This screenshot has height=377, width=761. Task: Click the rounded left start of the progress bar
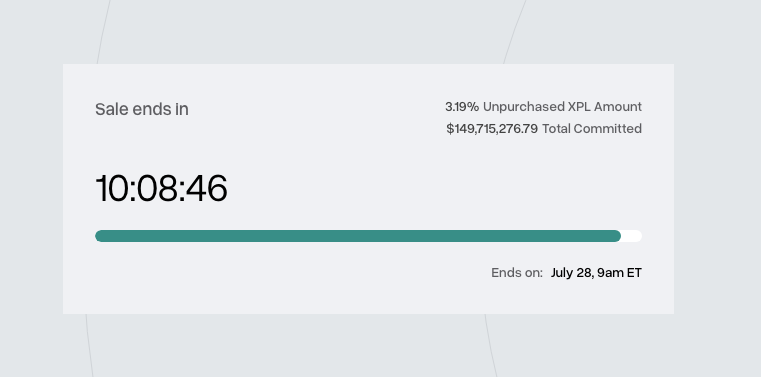(99, 236)
